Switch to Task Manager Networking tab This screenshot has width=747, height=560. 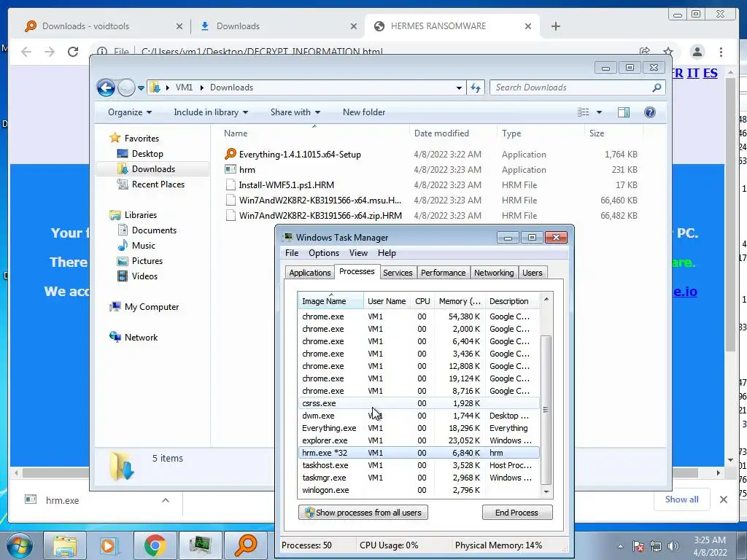(494, 273)
